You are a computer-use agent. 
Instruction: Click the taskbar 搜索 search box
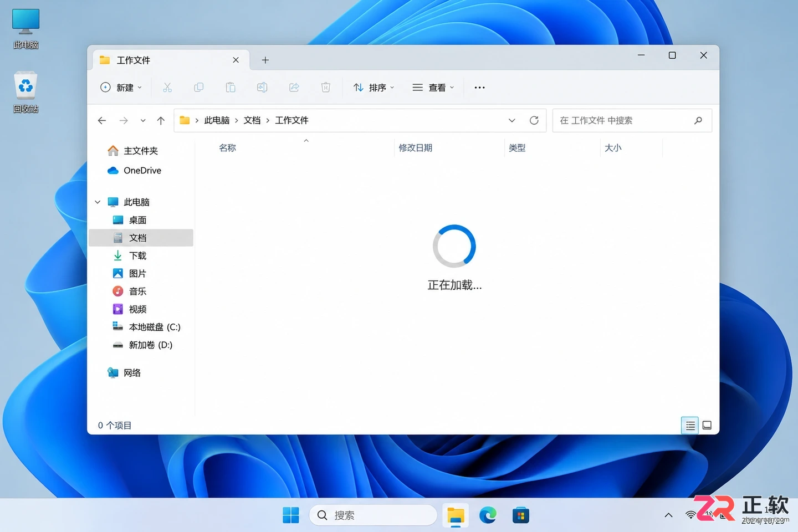tap(374, 515)
